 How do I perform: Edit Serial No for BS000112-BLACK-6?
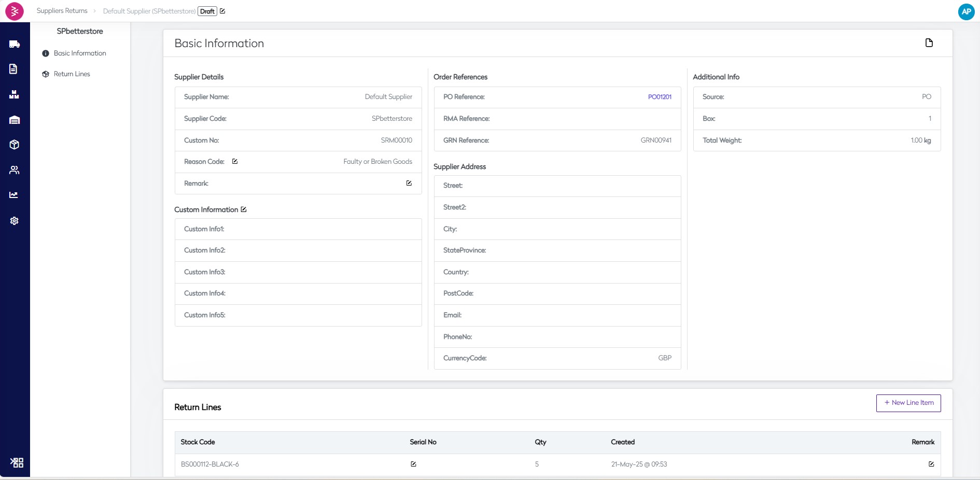click(x=413, y=464)
